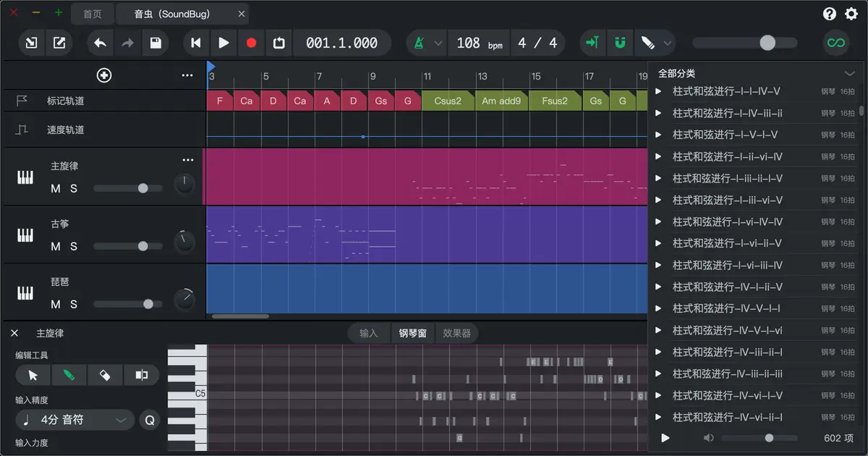Click the export icon in the top toolbar

pos(59,43)
